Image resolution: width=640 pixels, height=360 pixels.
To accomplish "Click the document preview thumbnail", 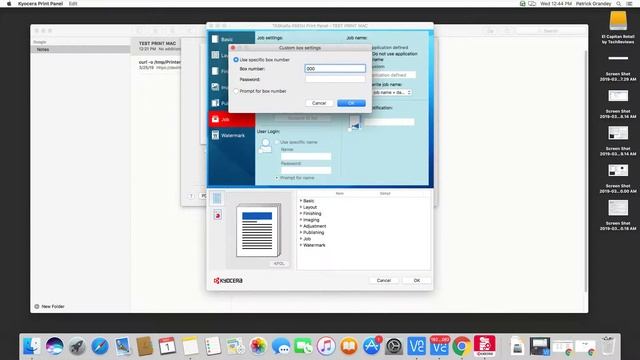I will click(258, 230).
